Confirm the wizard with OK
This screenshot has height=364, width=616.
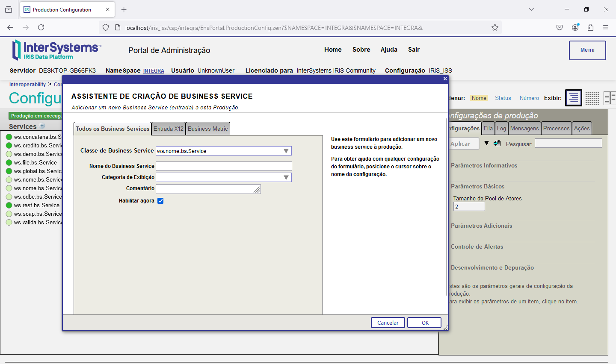[x=424, y=323]
